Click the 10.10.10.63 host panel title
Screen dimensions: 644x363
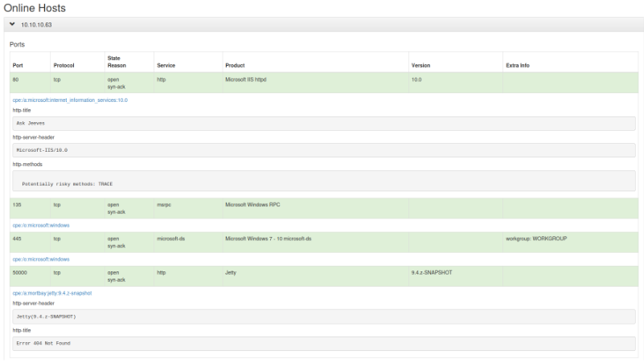(36, 25)
